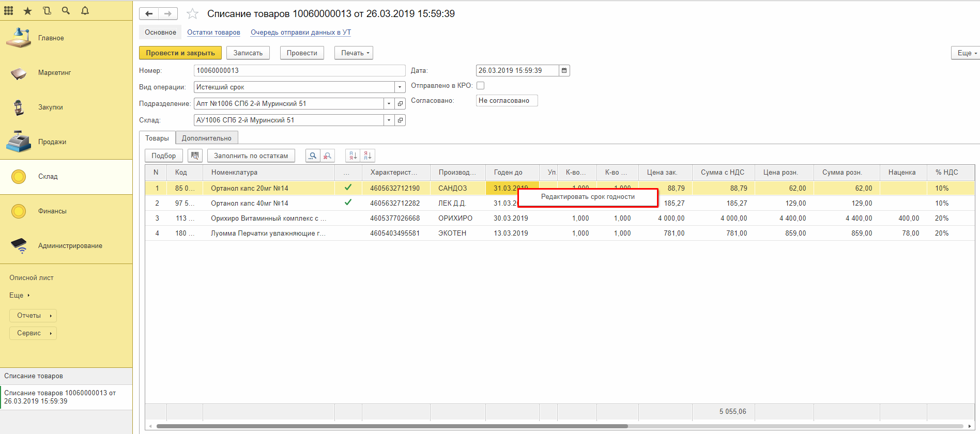Switch to the Дополнительно tab
Viewport: 980px width, 434px height.
pos(206,138)
